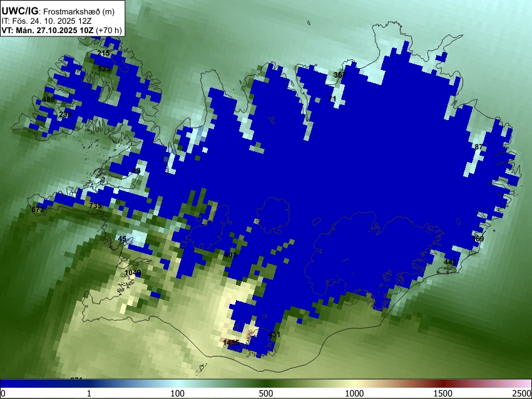Click the map value 71
Image resolution: width=532 pixels, height=399 pixels.
[x=332, y=99]
